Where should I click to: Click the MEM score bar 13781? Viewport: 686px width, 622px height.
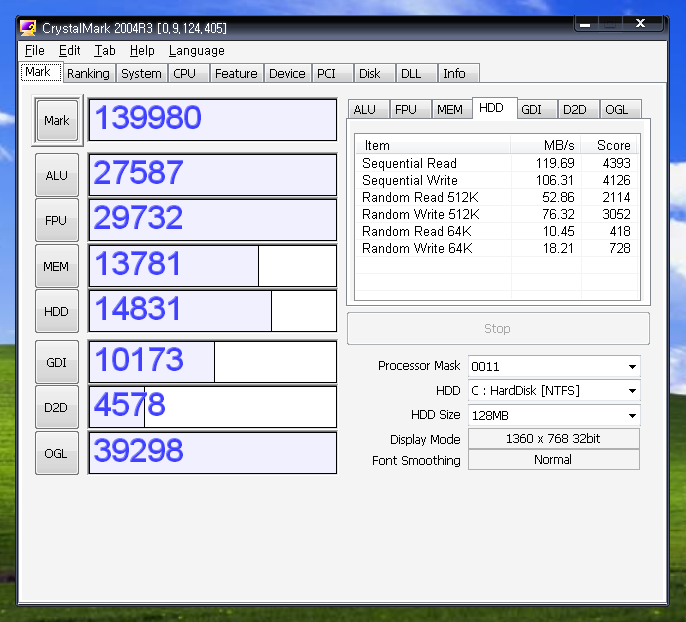point(213,266)
